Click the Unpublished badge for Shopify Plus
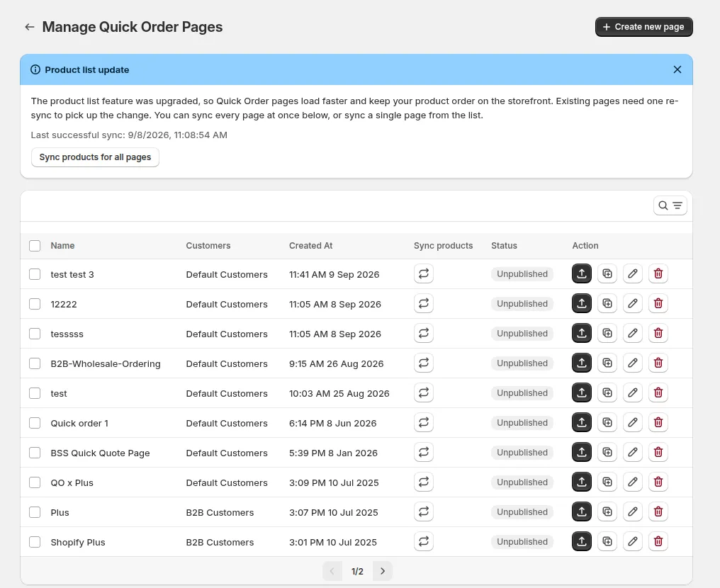 (522, 542)
